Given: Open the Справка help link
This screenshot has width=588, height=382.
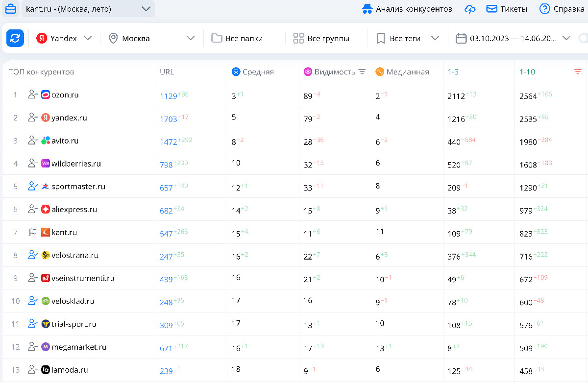Looking at the screenshot, I should 562,9.
